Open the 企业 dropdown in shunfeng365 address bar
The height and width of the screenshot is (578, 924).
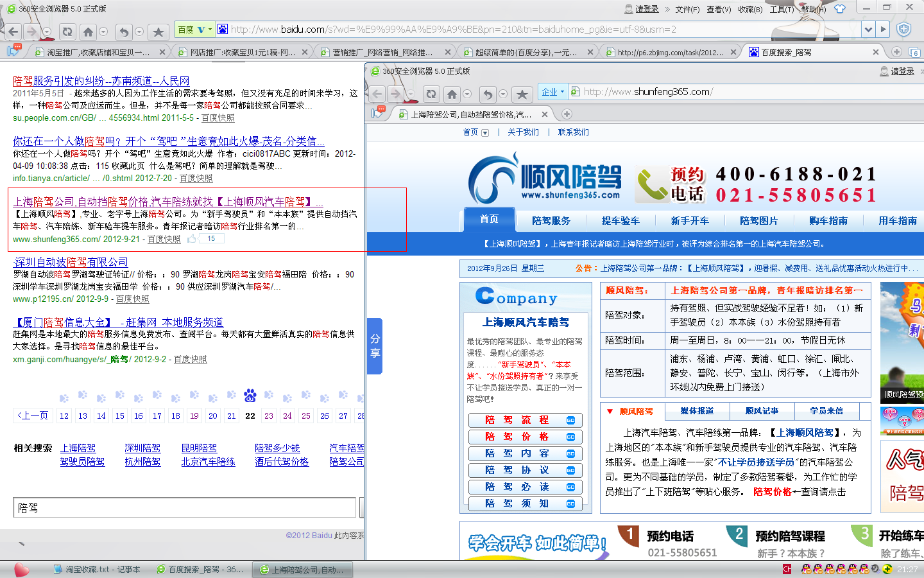pyautogui.click(x=552, y=92)
